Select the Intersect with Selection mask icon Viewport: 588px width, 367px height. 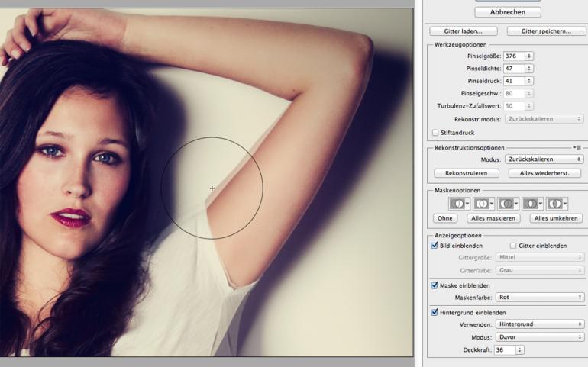(532, 204)
